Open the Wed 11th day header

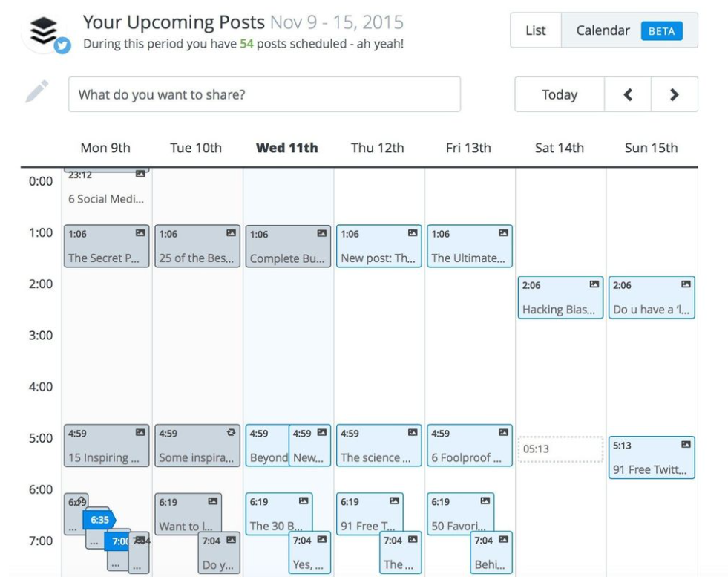pos(287,148)
